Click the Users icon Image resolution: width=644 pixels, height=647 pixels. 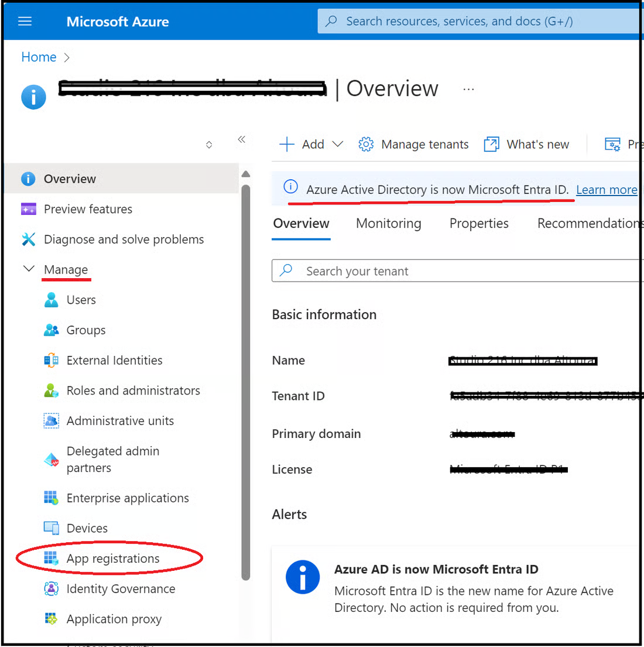(x=51, y=300)
